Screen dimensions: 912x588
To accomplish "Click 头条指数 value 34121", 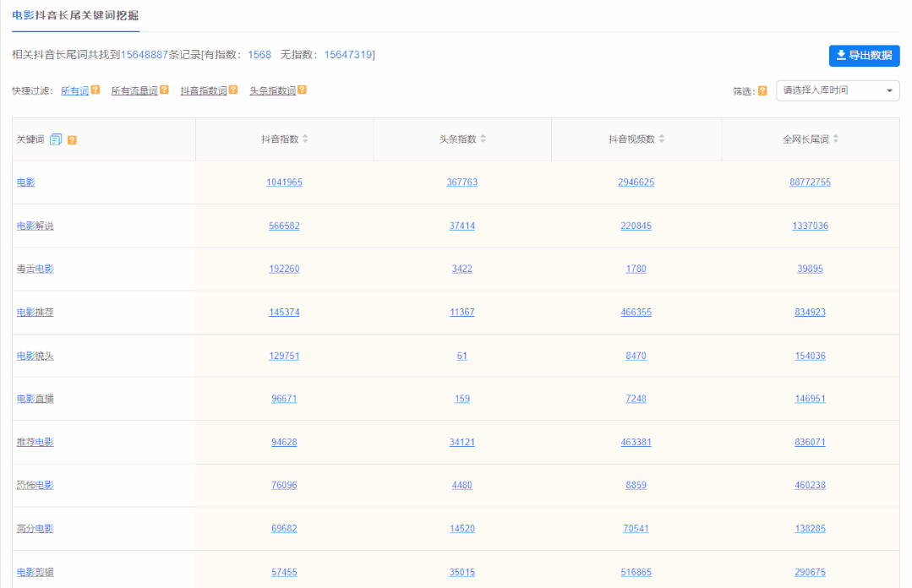I will click(x=461, y=443).
